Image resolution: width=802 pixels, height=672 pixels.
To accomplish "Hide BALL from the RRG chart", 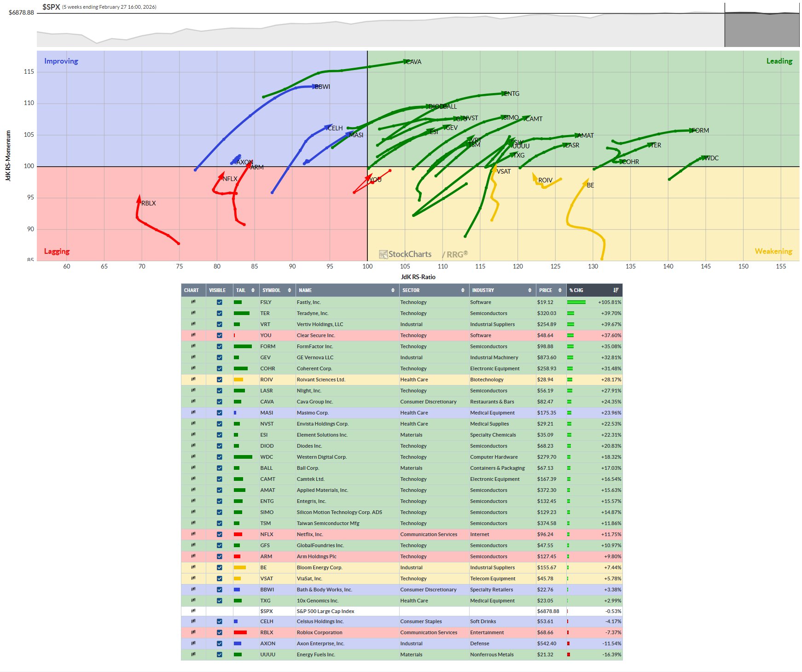I will tap(220, 468).
